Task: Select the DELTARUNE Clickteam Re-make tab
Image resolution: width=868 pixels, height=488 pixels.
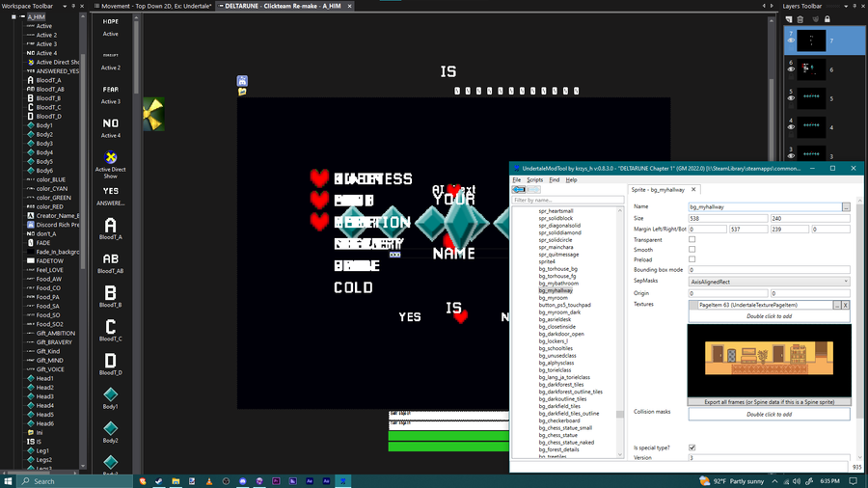Action: [283, 6]
